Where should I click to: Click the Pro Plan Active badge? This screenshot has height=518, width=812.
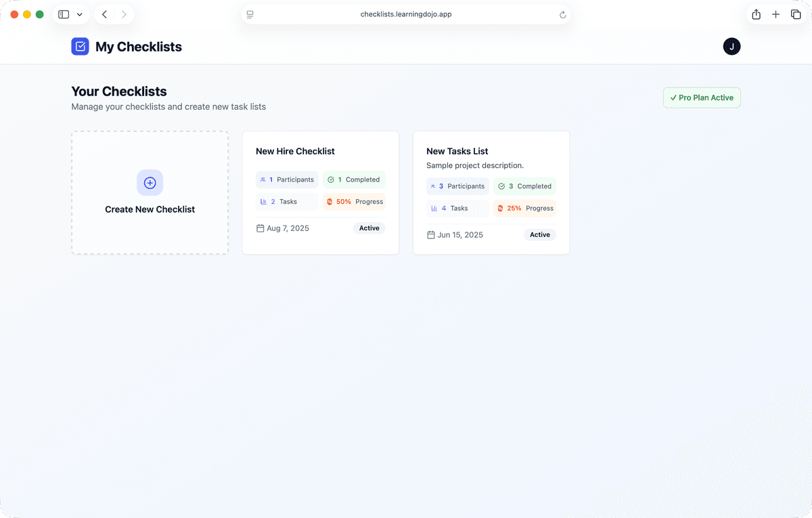tap(702, 98)
